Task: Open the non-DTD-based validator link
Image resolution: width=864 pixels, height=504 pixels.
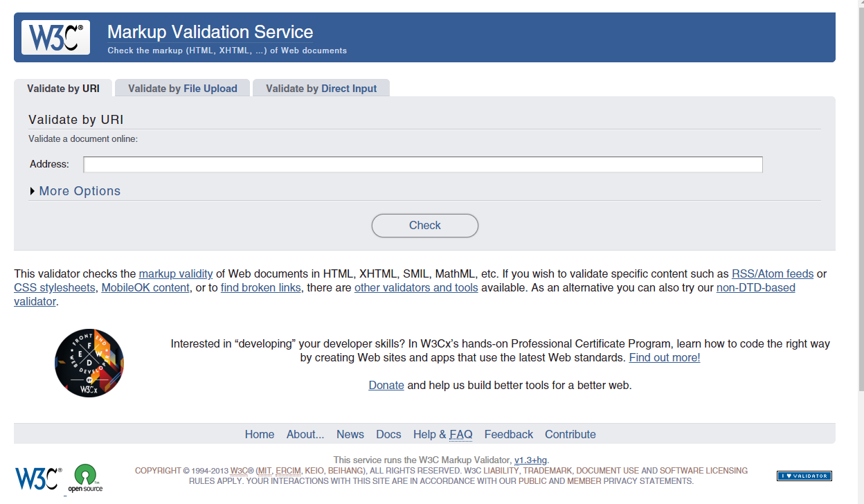Action: coord(756,287)
